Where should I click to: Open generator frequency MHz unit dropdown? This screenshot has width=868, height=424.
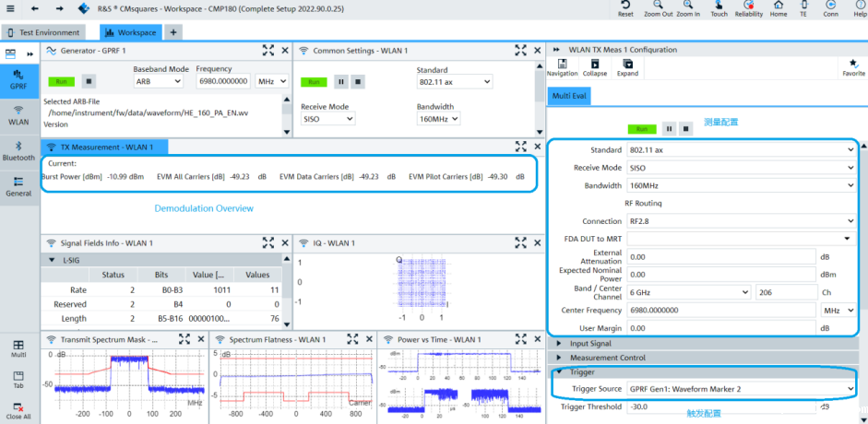[x=272, y=81]
